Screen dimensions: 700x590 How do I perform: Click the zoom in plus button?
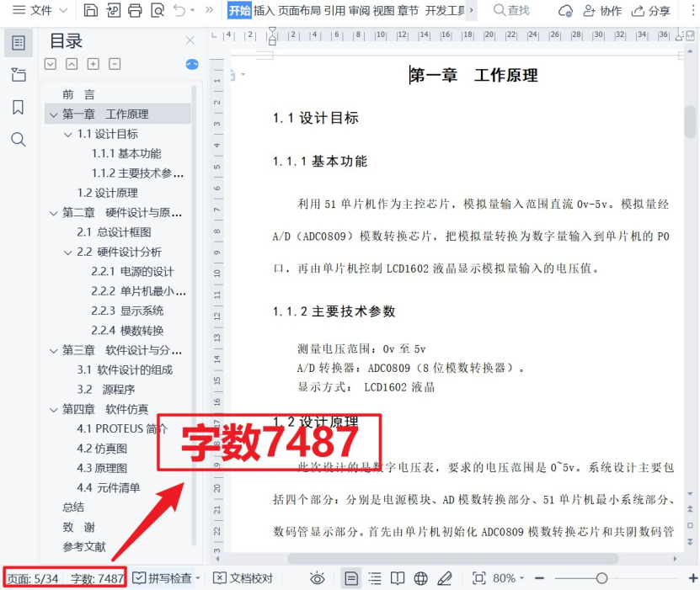tap(693, 578)
